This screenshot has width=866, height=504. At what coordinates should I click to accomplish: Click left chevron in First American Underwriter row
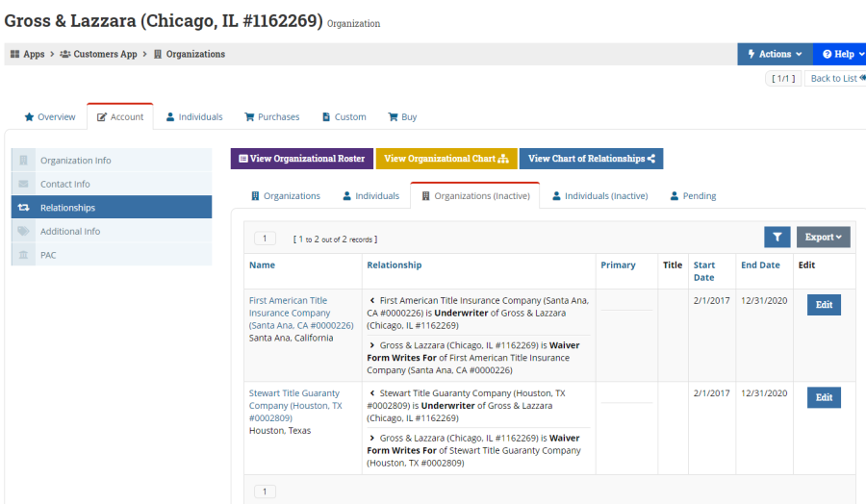coord(372,300)
